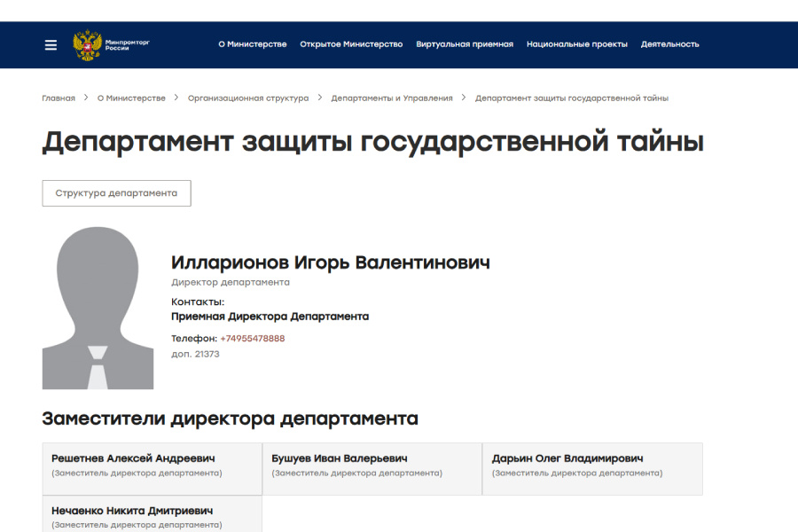Open the Решетнев Алексей Андреевич card
798x532 pixels.
pos(153,469)
